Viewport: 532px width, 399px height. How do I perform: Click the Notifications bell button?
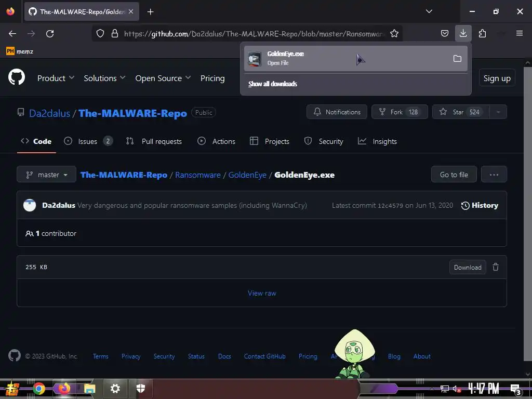[337, 112]
